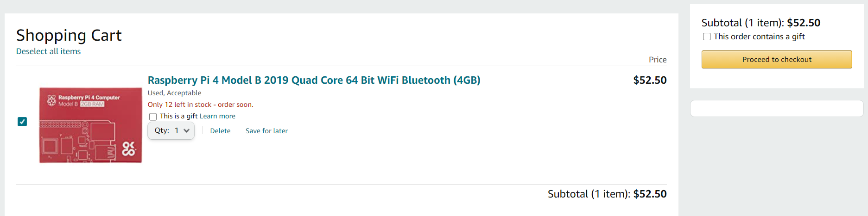This screenshot has width=868, height=216.
Task: Delete the Raspberry Pi from the cart
Action: [220, 131]
